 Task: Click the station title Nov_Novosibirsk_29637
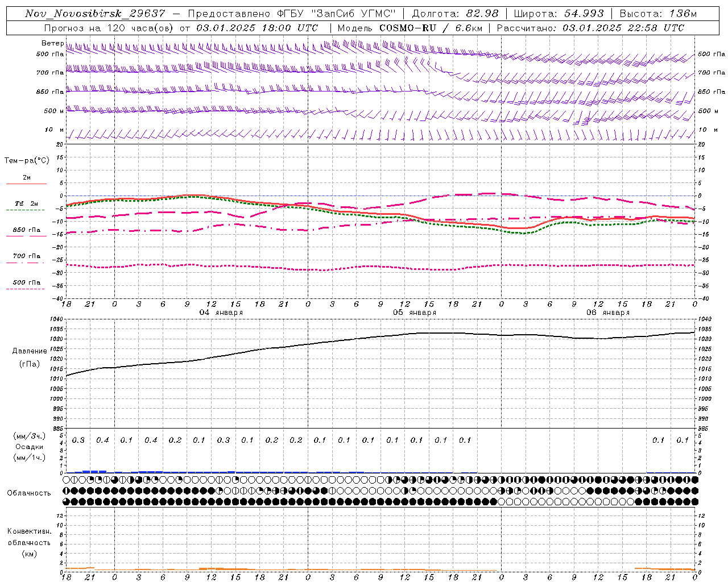coord(95,14)
